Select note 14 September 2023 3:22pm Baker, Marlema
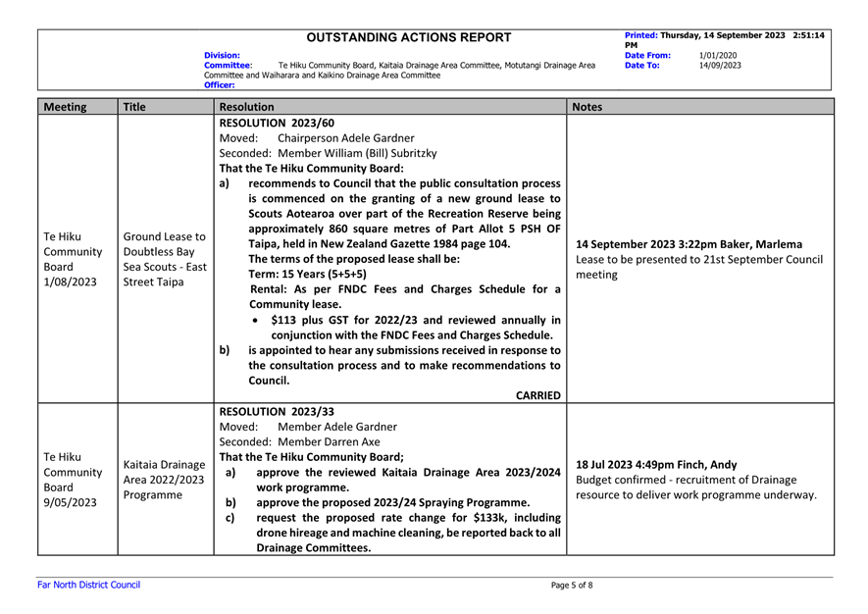 click(x=689, y=244)
